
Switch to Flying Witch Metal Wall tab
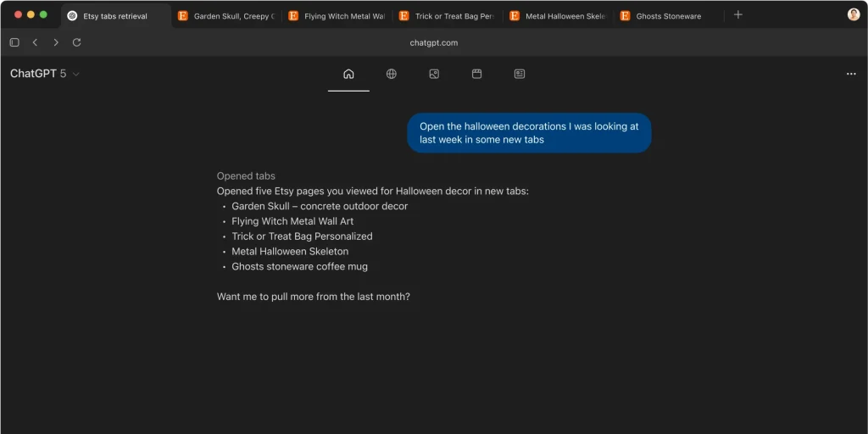337,16
